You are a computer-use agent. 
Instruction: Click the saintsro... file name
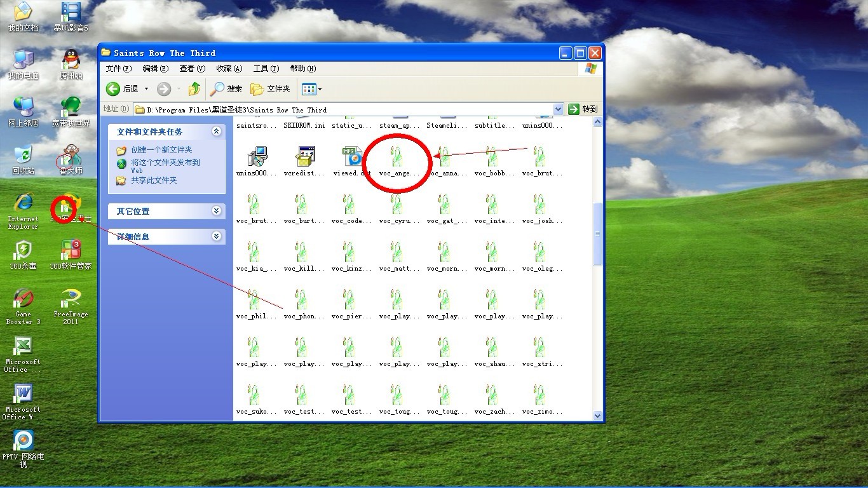click(x=257, y=126)
